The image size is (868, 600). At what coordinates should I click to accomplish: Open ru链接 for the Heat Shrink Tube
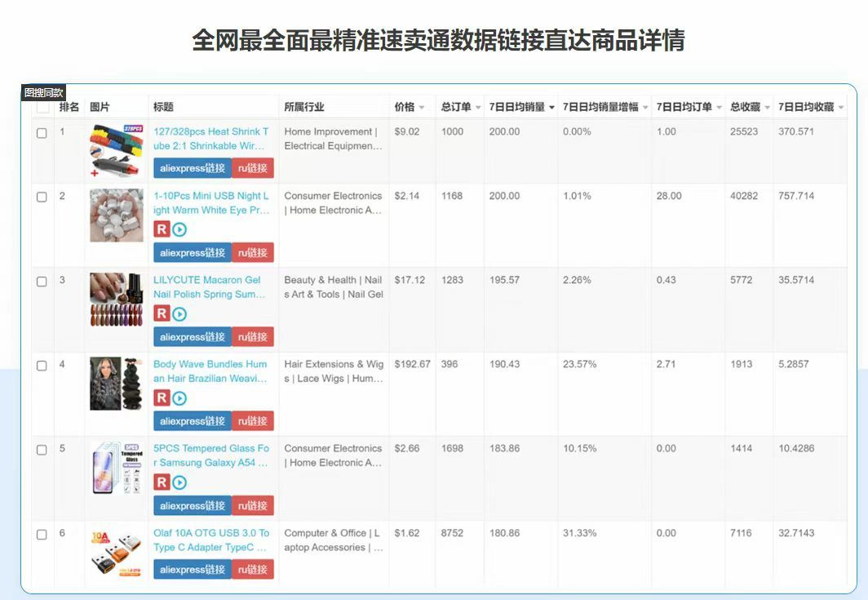pos(252,168)
